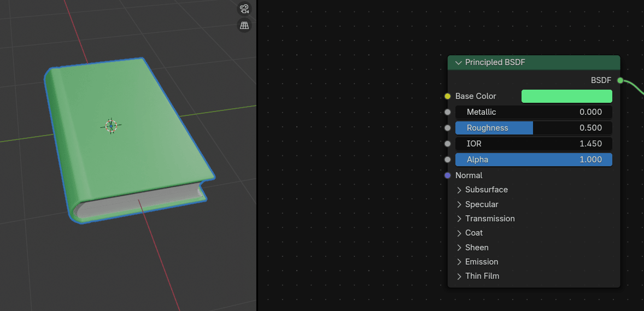Toggle the camera view icon
644x311 pixels.
(244, 9)
